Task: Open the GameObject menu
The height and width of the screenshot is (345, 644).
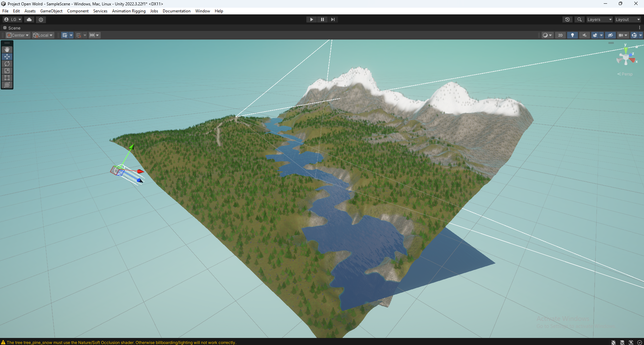Action: tap(51, 11)
